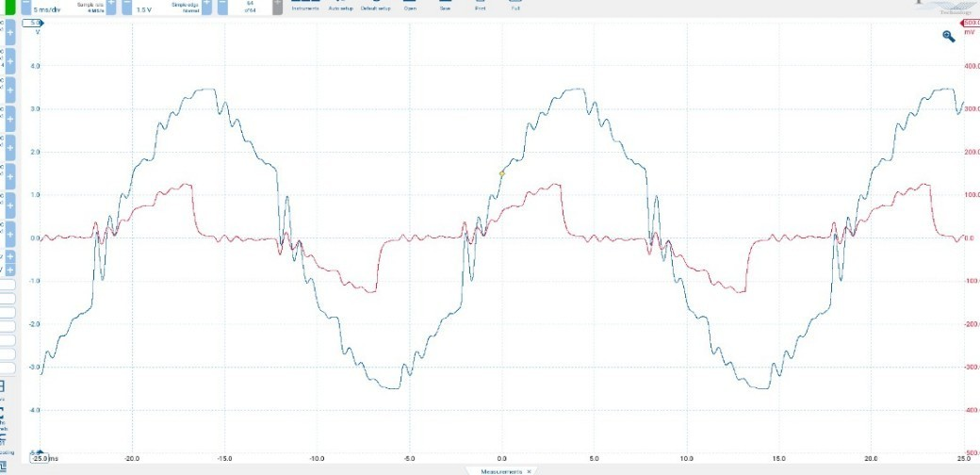Screen dimensions: 980x475
Task: Lower trigger threshold with minus before 1.5 V
Action: click(x=127, y=8)
